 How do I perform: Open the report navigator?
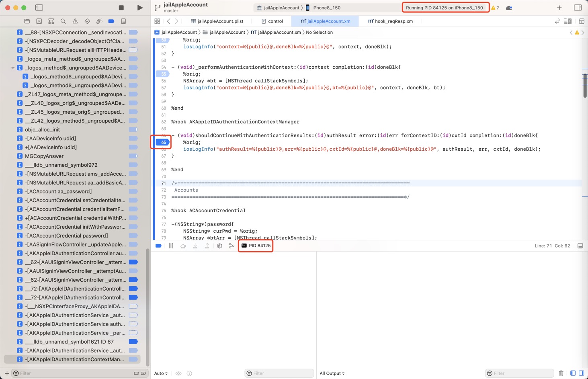123,21
